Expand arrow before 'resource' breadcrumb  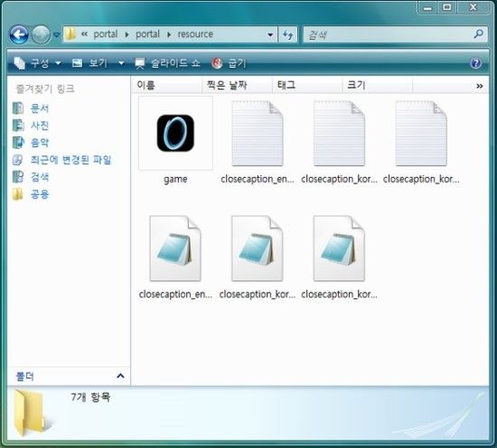(x=169, y=34)
